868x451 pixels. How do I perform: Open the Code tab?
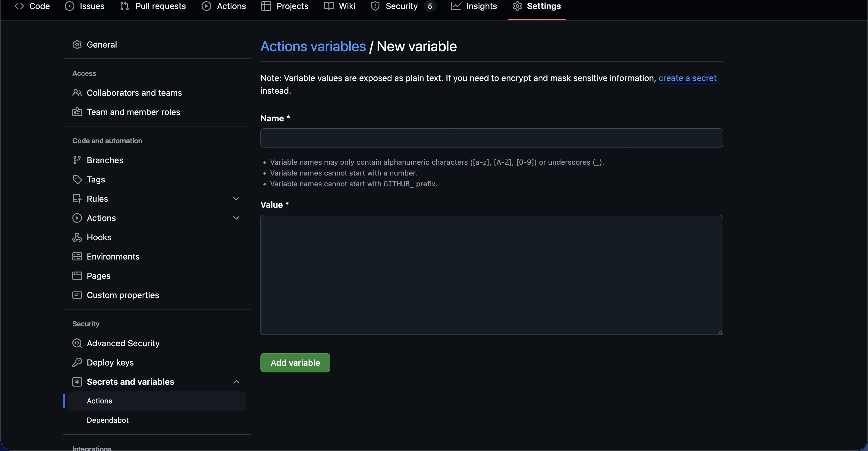tap(32, 6)
